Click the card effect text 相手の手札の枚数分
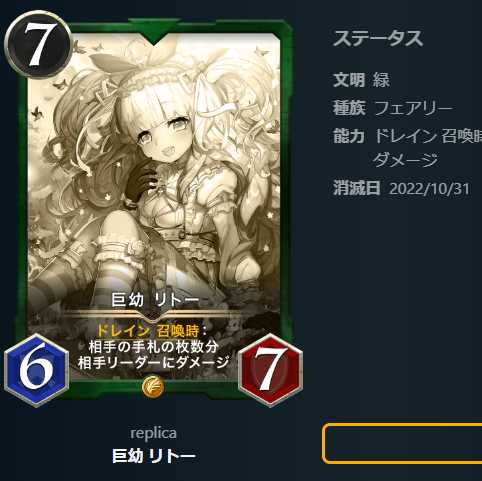482x481 pixels. coord(153,347)
